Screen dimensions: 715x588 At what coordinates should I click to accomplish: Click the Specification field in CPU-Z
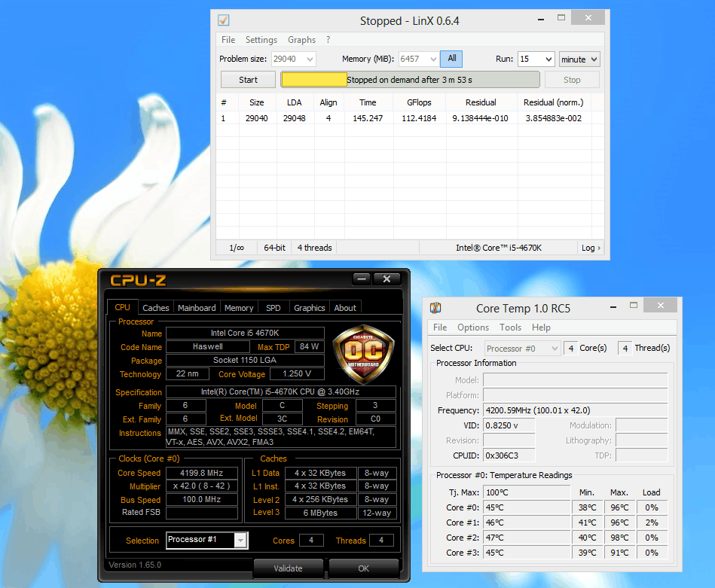click(280, 392)
